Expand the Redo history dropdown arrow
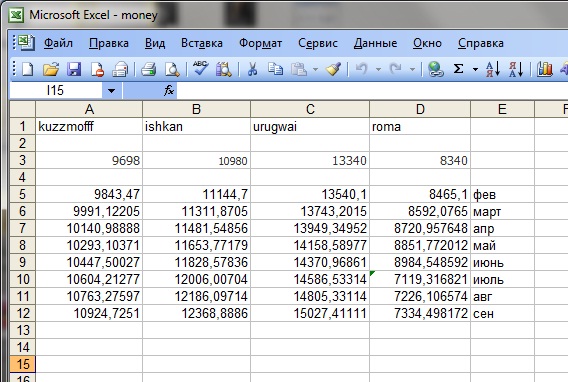568x382 pixels. [x=412, y=69]
